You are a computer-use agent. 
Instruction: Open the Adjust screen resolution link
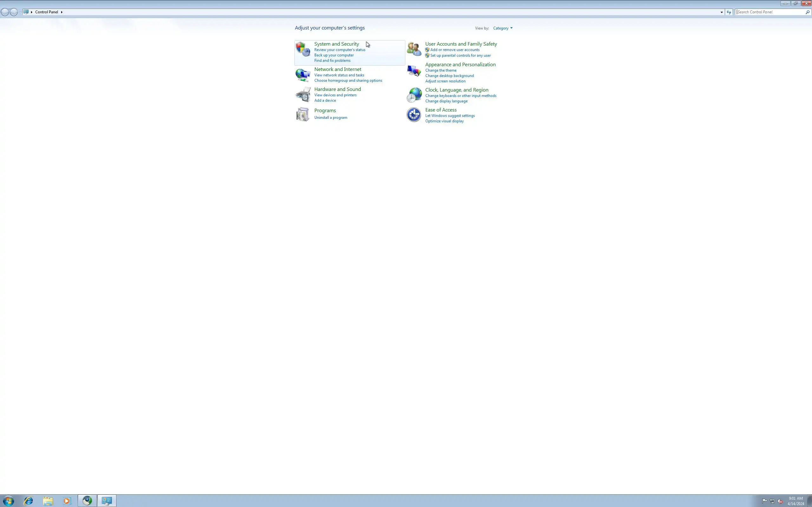point(445,81)
